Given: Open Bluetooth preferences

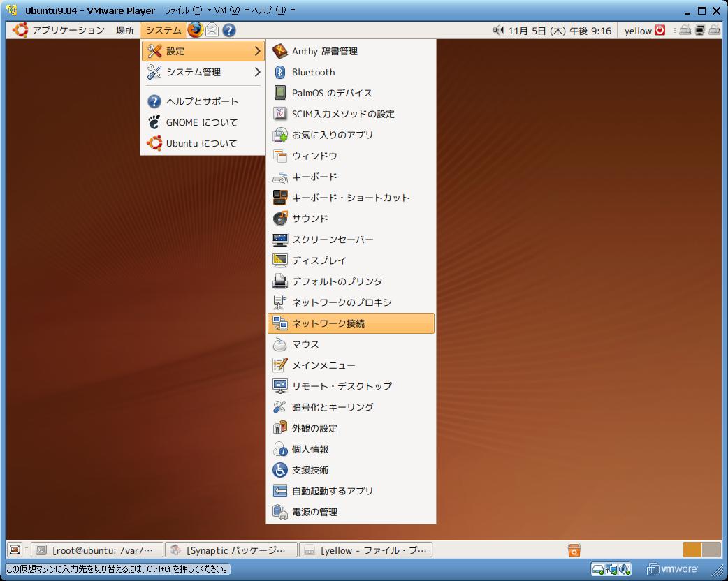Looking at the screenshot, I should [x=351, y=72].
